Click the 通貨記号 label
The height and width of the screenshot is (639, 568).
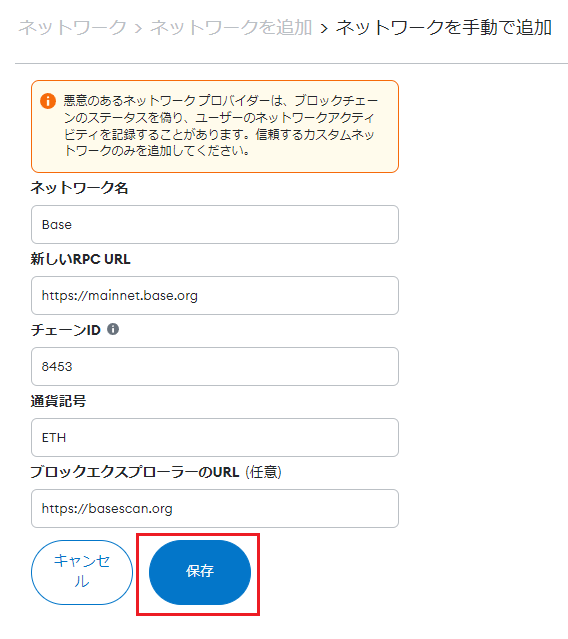pos(58,401)
